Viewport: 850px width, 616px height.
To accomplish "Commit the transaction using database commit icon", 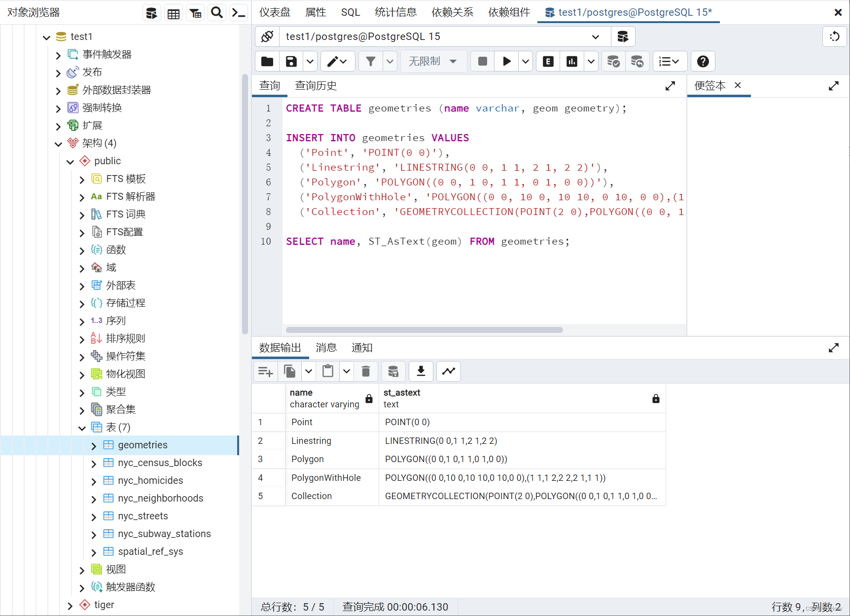I will click(613, 61).
